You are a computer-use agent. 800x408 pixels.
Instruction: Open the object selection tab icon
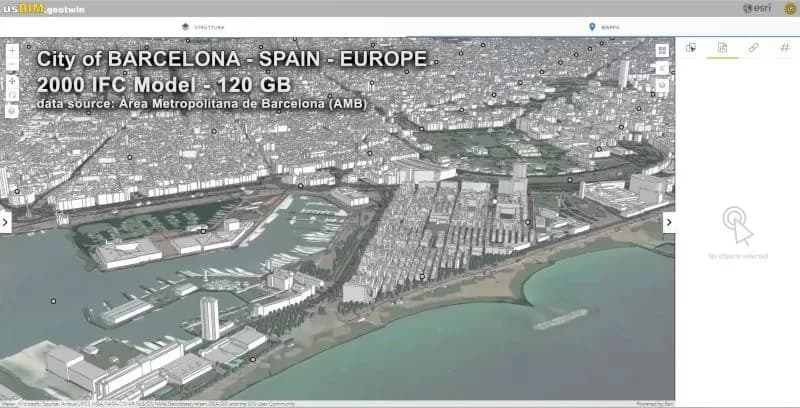pyautogui.click(x=691, y=48)
